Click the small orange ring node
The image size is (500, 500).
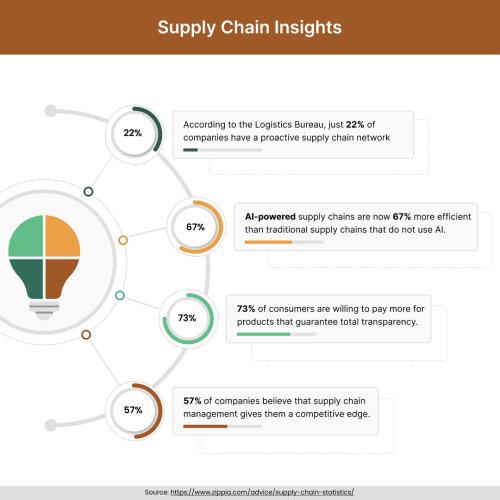[123, 240]
